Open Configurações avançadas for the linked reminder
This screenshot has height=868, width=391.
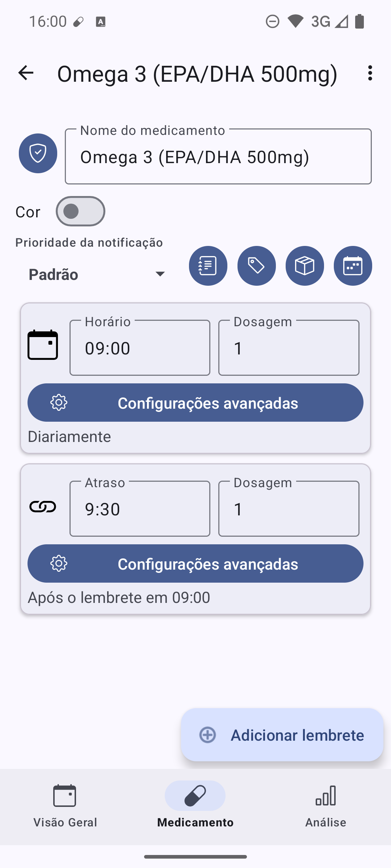[195, 563]
